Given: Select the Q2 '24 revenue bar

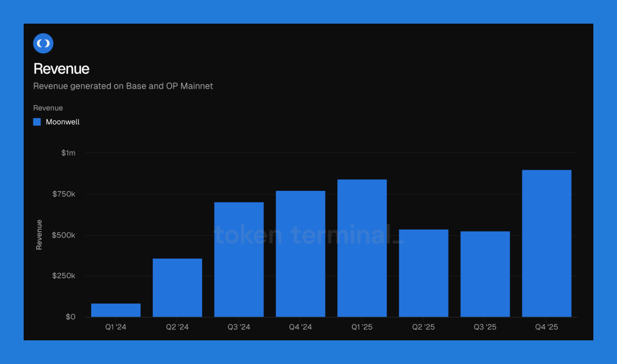Looking at the screenshot, I should tap(177, 287).
